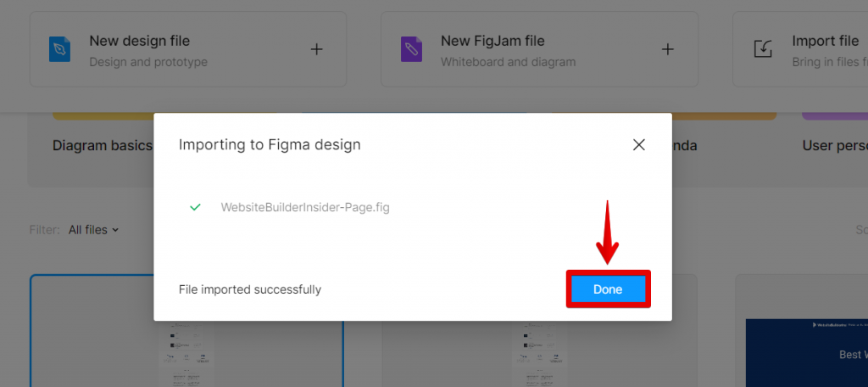Select the Diagram basics template

pos(102,145)
